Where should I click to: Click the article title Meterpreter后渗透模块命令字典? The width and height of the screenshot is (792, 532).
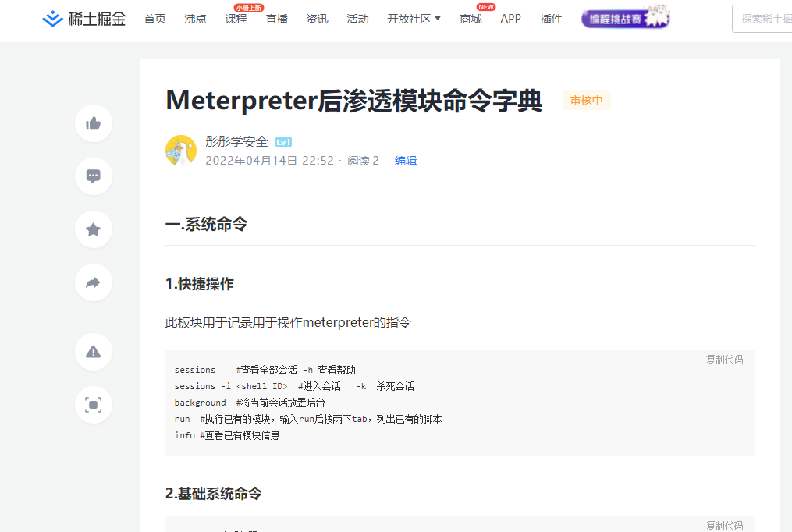(x=354, y=101)
